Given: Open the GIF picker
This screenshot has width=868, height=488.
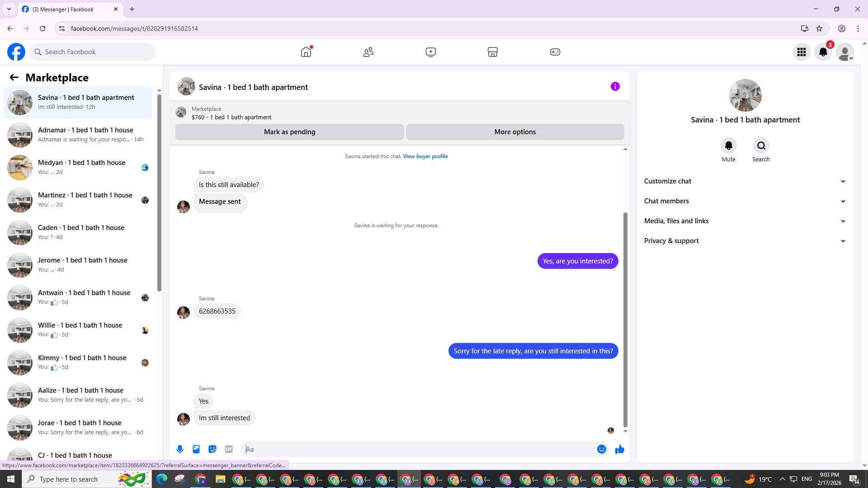Looking at the screenshot, I should [x=229, y=449].
